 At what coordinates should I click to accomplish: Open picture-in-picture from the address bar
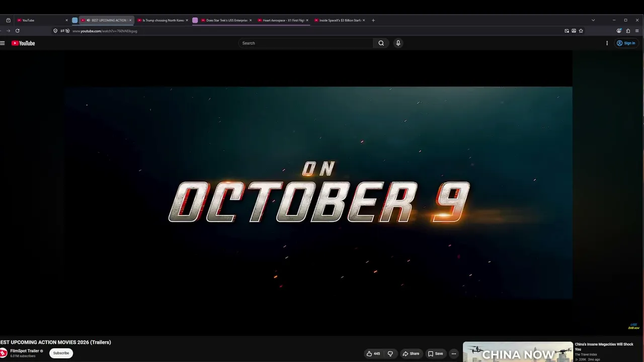pos(567,31)
